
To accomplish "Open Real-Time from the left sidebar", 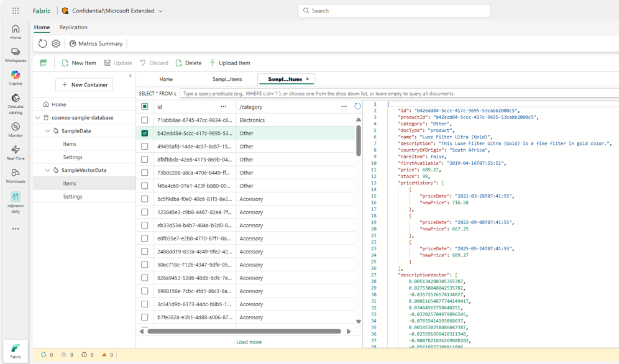I will [14, 149].
